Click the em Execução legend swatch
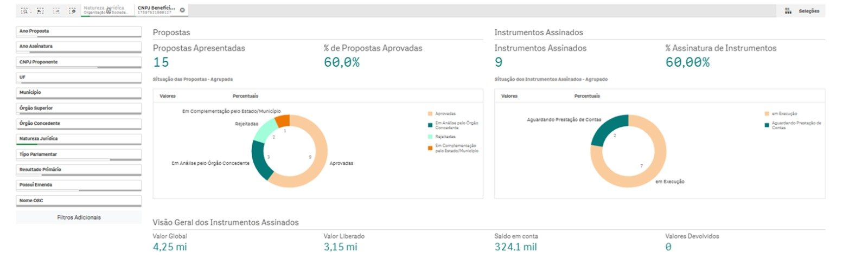This screenshot has width=868, height=263. tap(767, 114)
